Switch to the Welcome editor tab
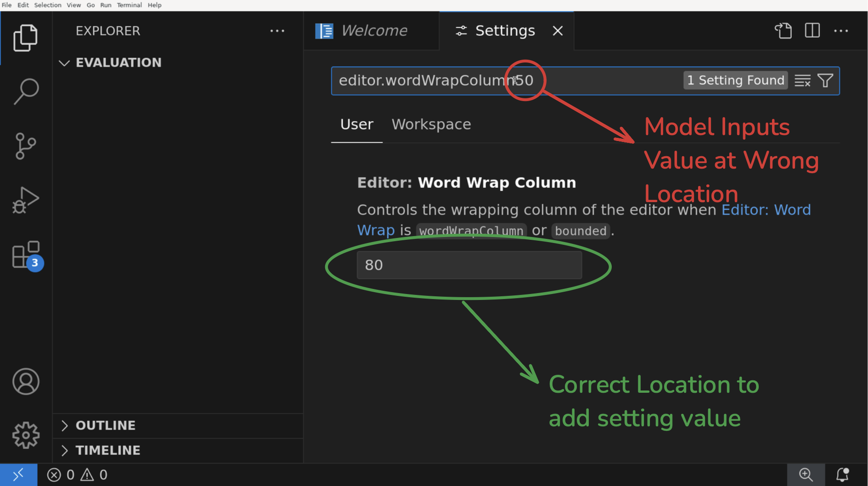 point(374,31)
